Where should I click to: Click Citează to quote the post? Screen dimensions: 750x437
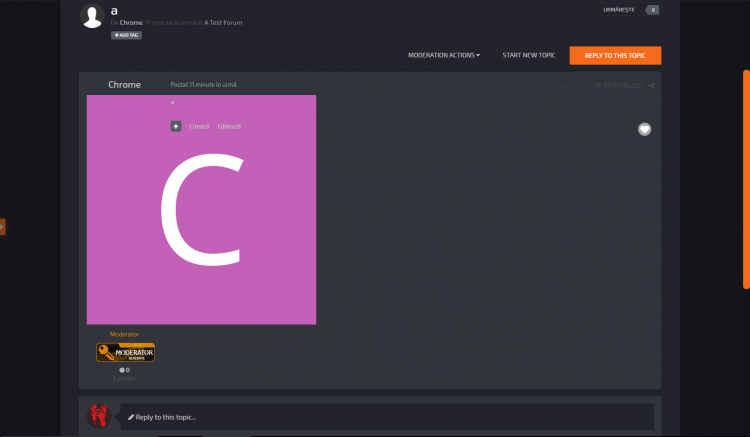click(x=200, y=126)
